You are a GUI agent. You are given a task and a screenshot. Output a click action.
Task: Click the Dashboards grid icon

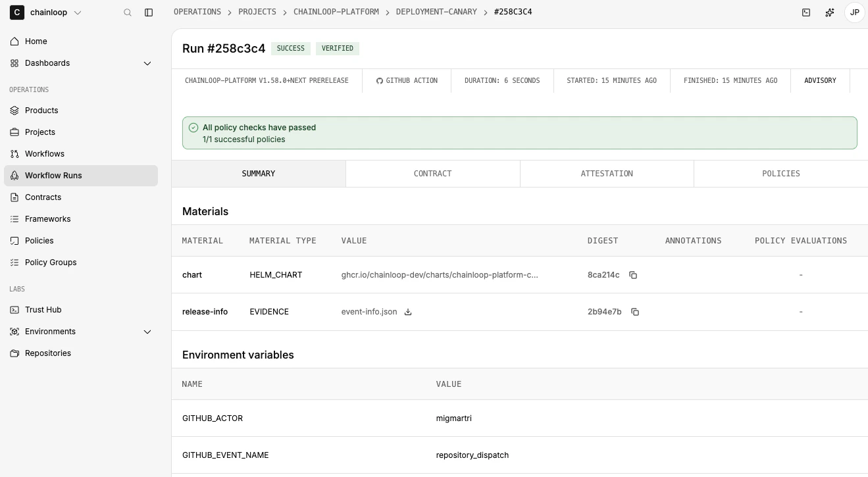click(14, 63)
